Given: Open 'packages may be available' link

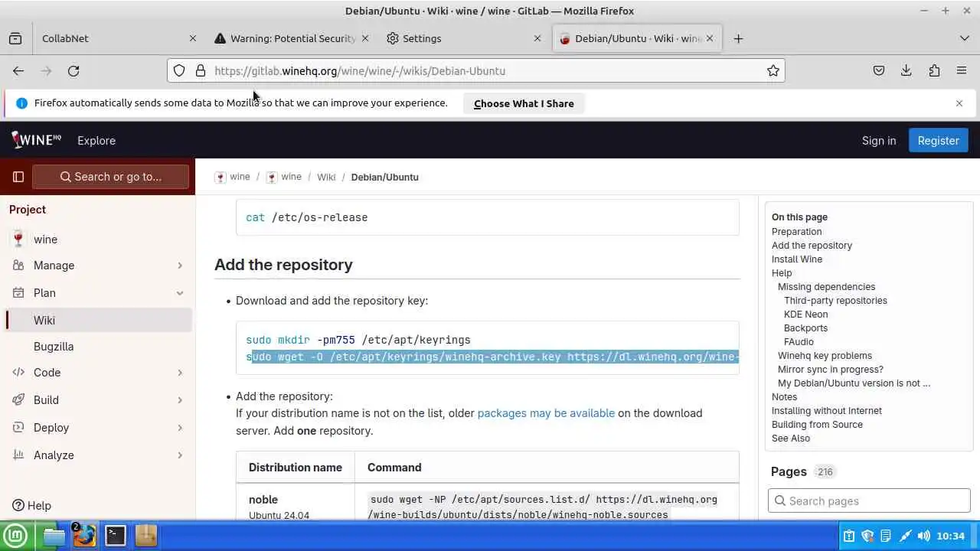Looking at the screenshot, I should (546, 413).
